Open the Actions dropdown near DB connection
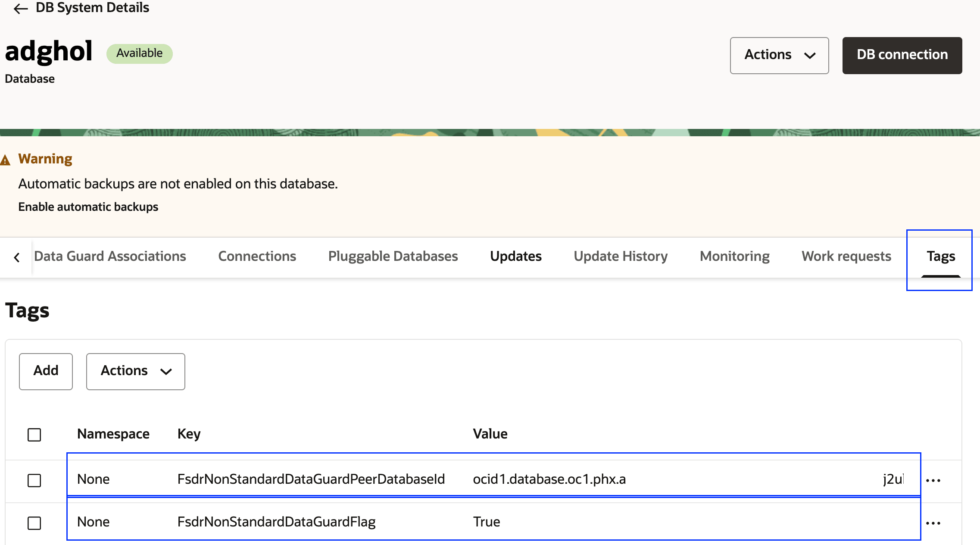This screenshot has height=545, width=980. tap(779, 55)
